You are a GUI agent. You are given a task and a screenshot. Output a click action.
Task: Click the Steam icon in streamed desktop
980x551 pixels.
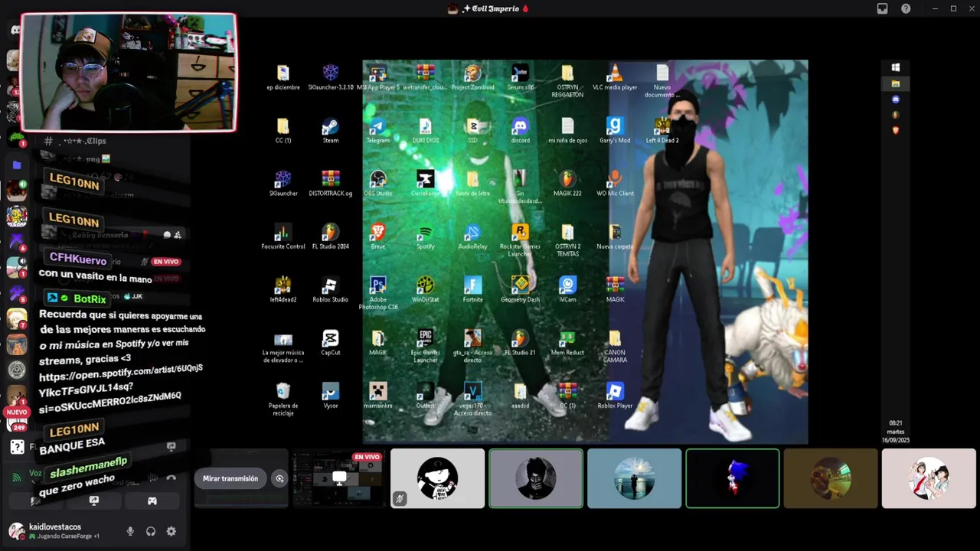[x=331, y=130]
